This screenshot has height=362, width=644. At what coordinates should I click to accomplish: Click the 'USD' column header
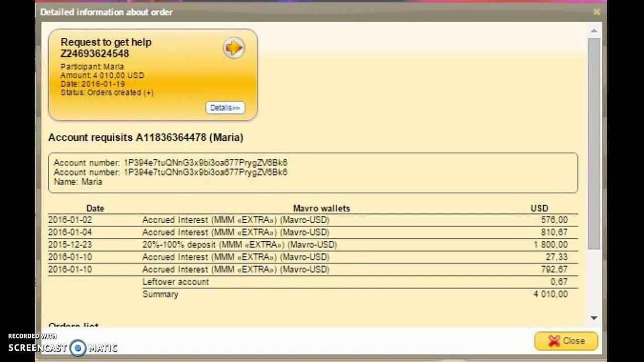coord(539,208)
